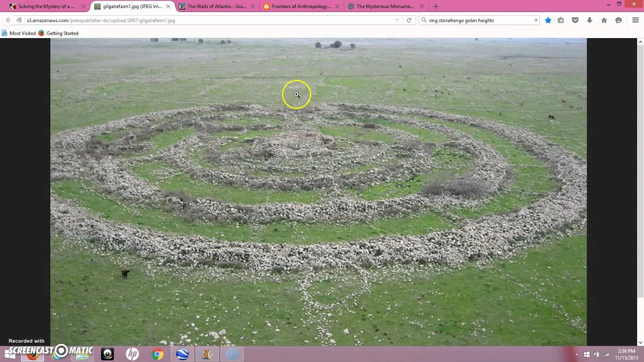Open Google Earth from the taskbar
This screenshot has height=362, width=644.
click(182, 354)
